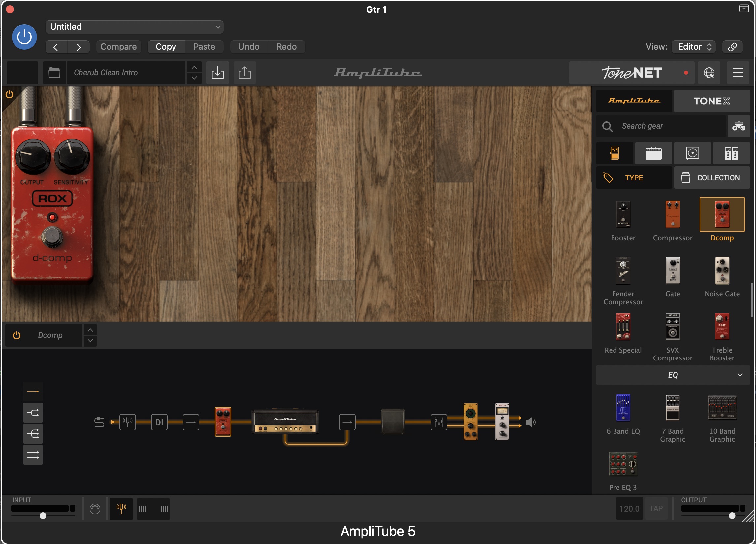Click the export preset share icon
The image size is (756, 544).
click(x=244, y=72)
